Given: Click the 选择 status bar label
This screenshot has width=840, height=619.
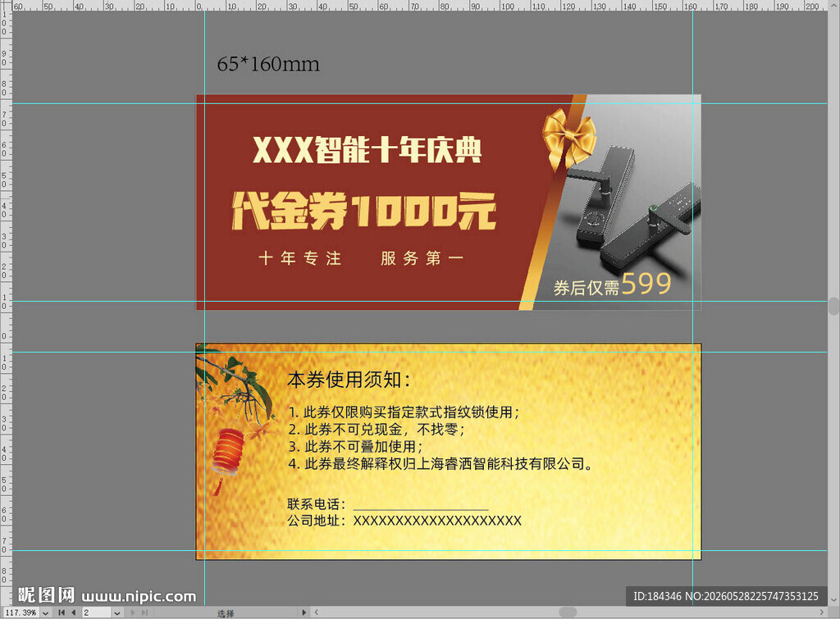Looking at the screenshot, I should coord(226,613).
